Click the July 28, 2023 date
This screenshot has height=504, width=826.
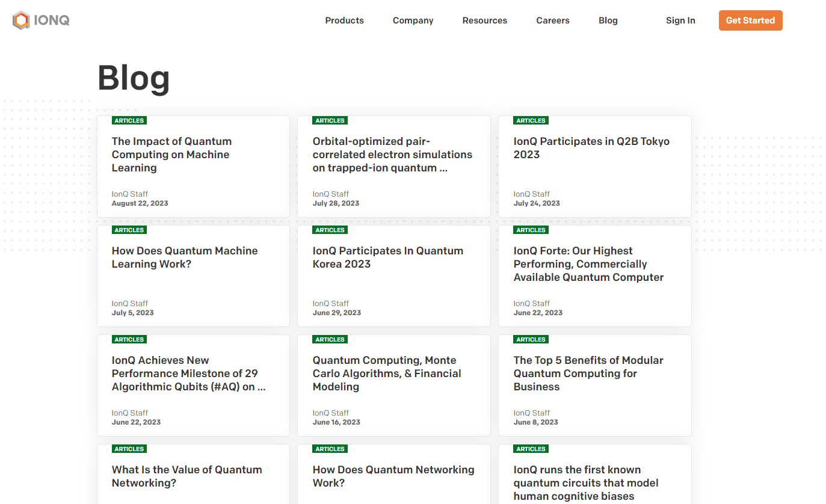pyautogui.click(x=336, y=203)
